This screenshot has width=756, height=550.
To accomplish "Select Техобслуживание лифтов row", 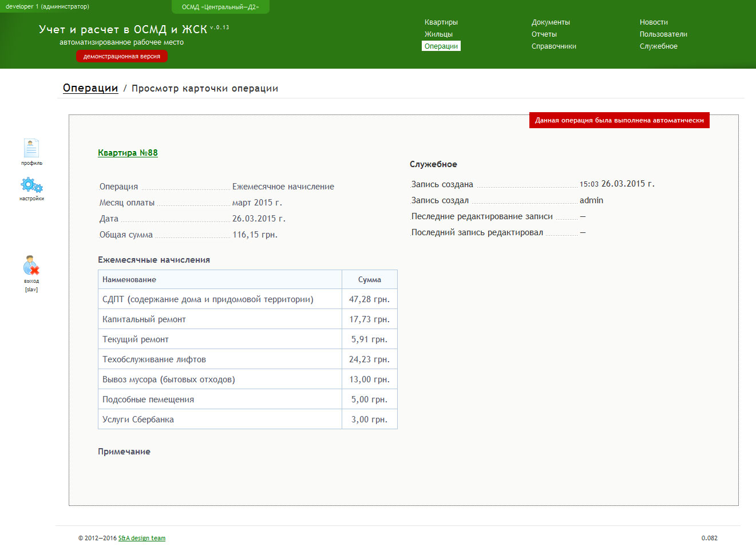I will (x=248, y=359).
